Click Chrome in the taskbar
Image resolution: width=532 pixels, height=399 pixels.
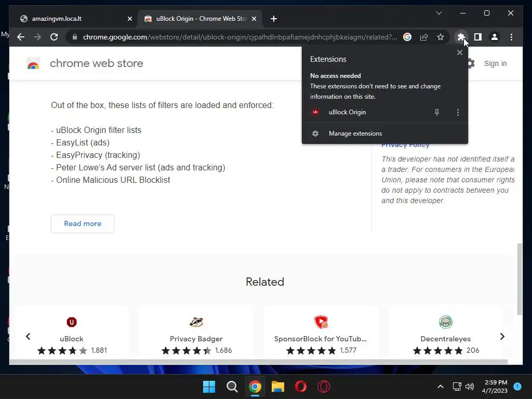pos(255,387)
